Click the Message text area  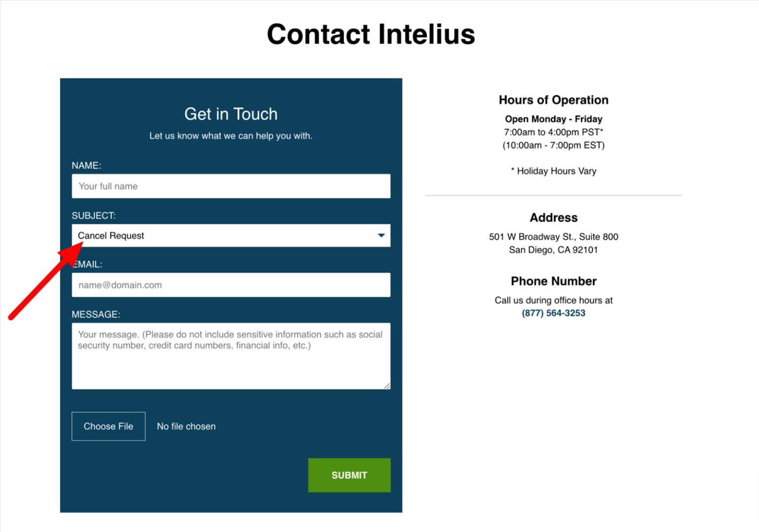pyautogui.click(x=231, y=356)
